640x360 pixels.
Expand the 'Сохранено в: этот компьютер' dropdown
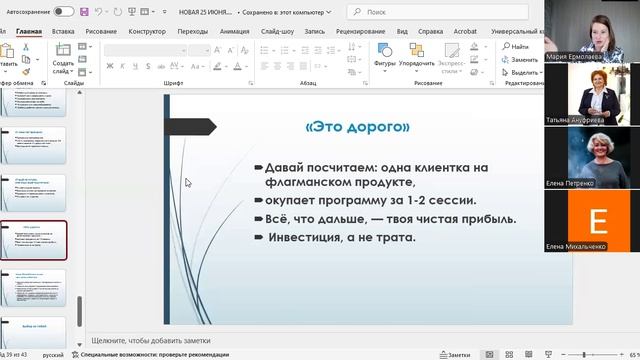(286, 12)
